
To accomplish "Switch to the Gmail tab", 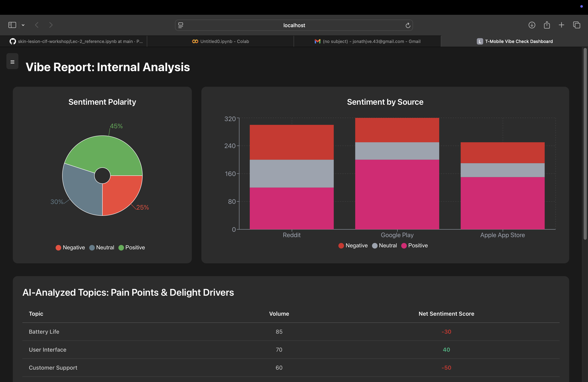I will (x=367, y=41).
